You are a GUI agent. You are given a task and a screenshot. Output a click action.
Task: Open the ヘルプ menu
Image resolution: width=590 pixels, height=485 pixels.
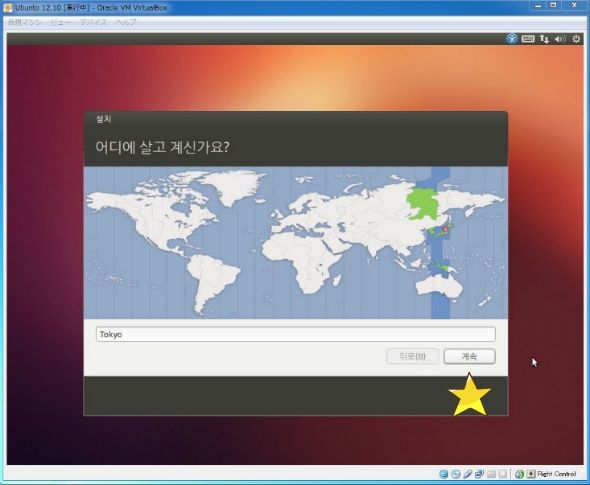coord(126,22)
